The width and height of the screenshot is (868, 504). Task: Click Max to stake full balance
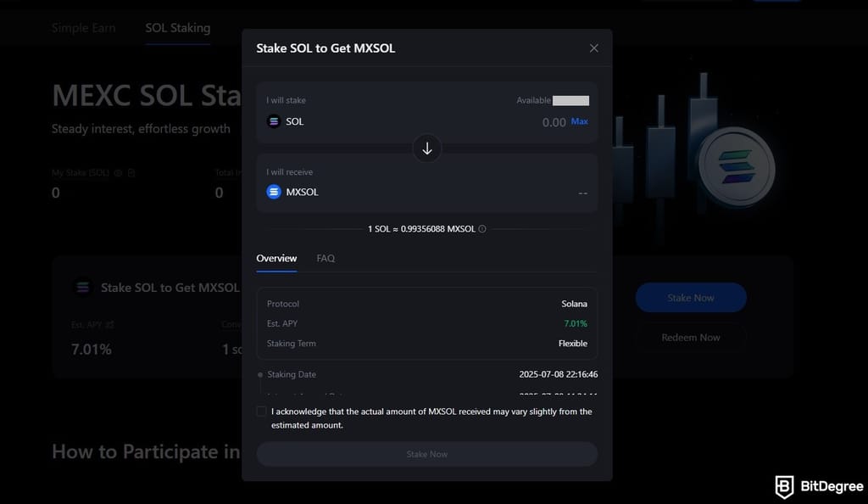click(x=579, y=121)
